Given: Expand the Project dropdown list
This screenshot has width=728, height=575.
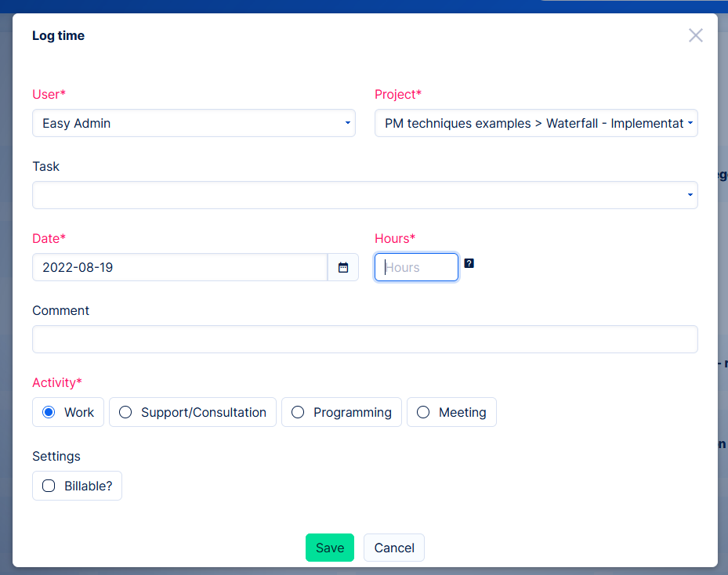Looking at the screenshot, I should [536, 123].
